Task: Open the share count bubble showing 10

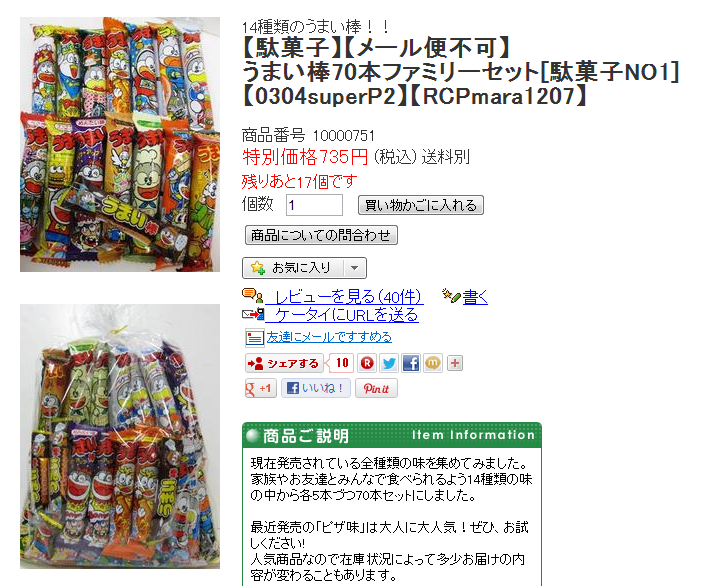Action: coord(340,363)
